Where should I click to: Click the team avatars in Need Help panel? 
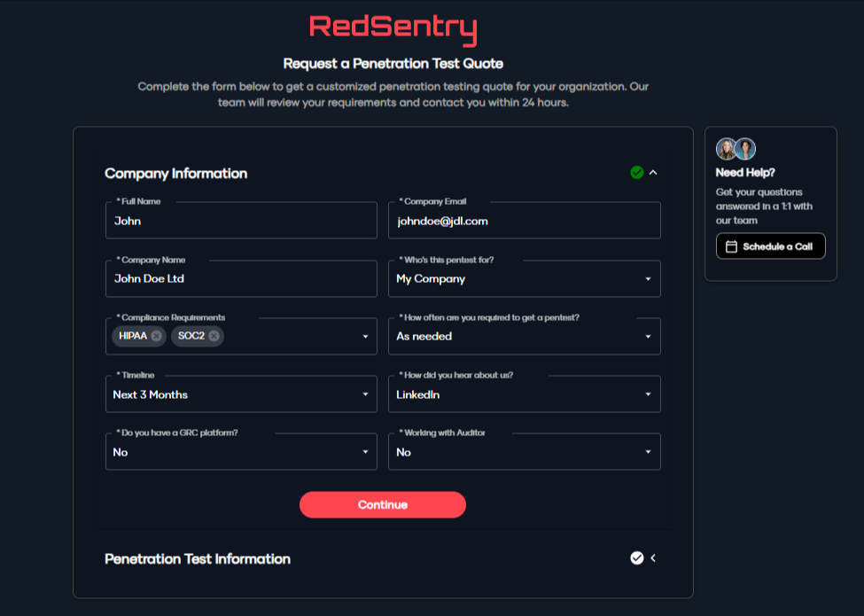(x=736, y=147)
